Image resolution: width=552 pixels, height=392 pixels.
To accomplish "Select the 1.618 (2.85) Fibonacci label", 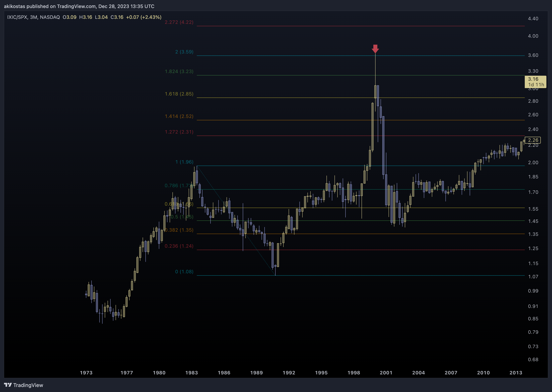I will click(179, 94).
